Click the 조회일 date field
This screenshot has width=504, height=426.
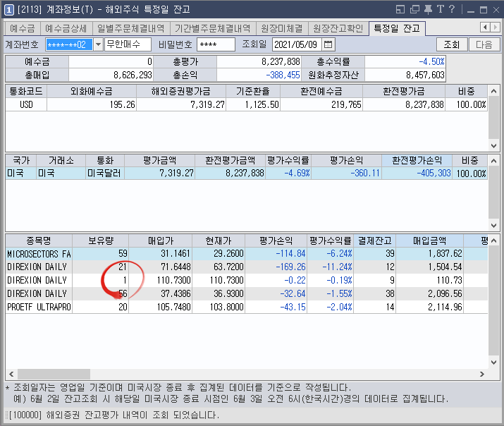click(x=297, y=44)
